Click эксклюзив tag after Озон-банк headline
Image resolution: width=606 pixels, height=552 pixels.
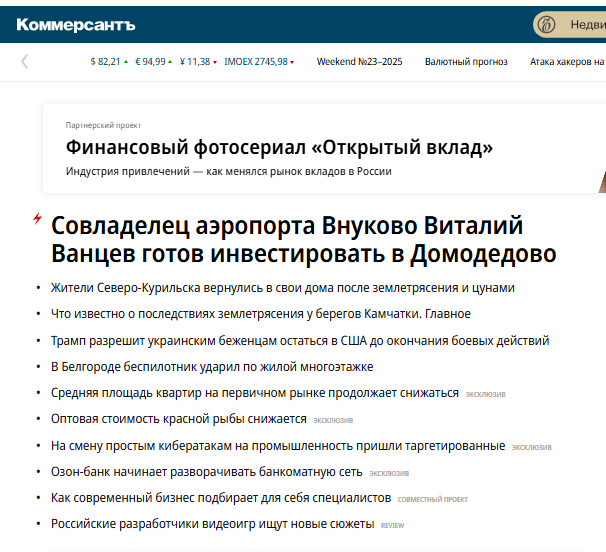click(389, 473)
